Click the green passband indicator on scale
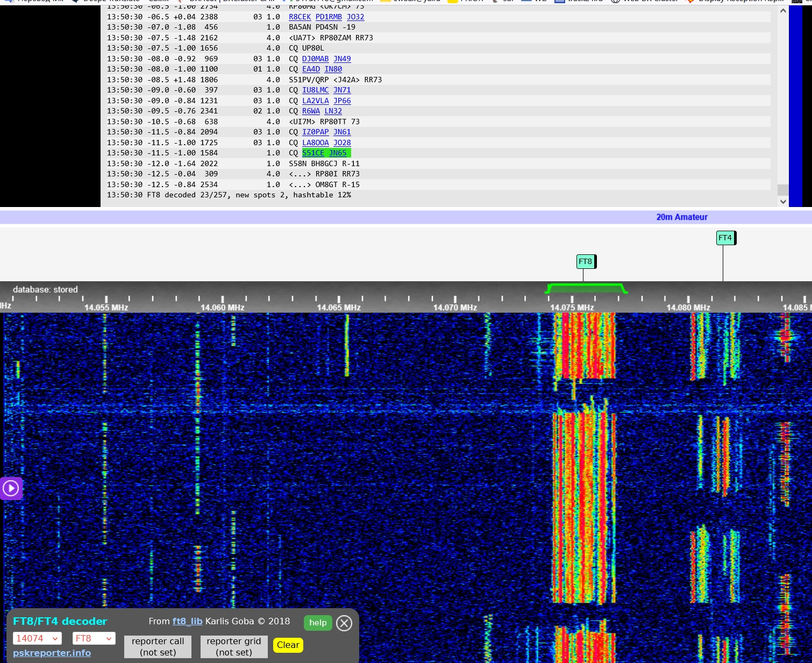 click(x=586, y=288)
